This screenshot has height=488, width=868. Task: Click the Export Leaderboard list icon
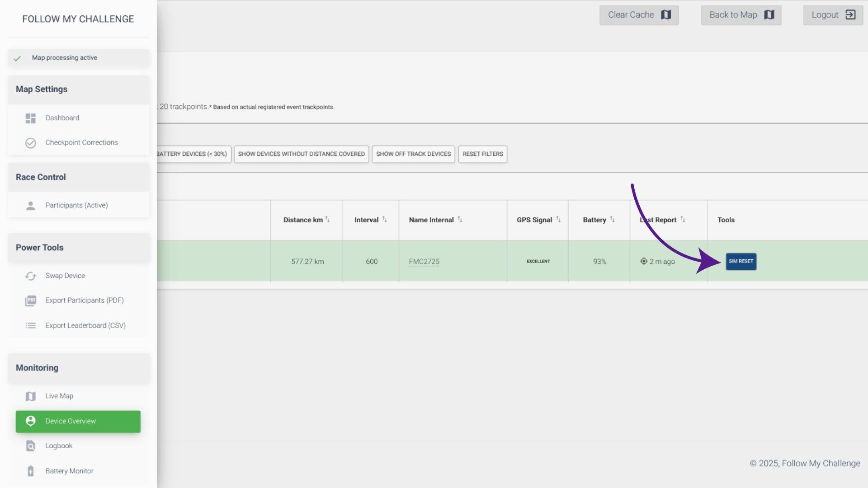[x=30, y=326]
